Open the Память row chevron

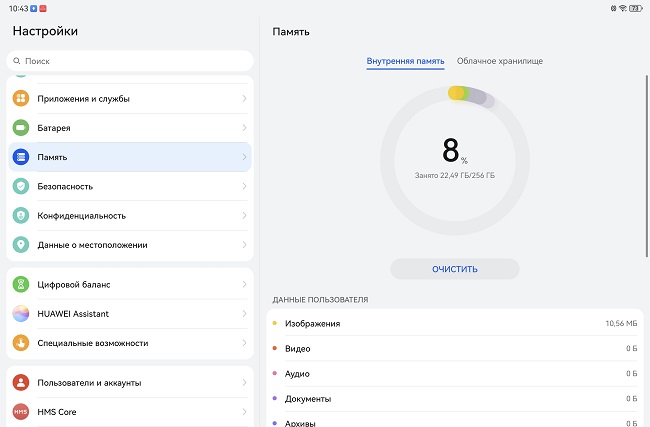[244, 157]
